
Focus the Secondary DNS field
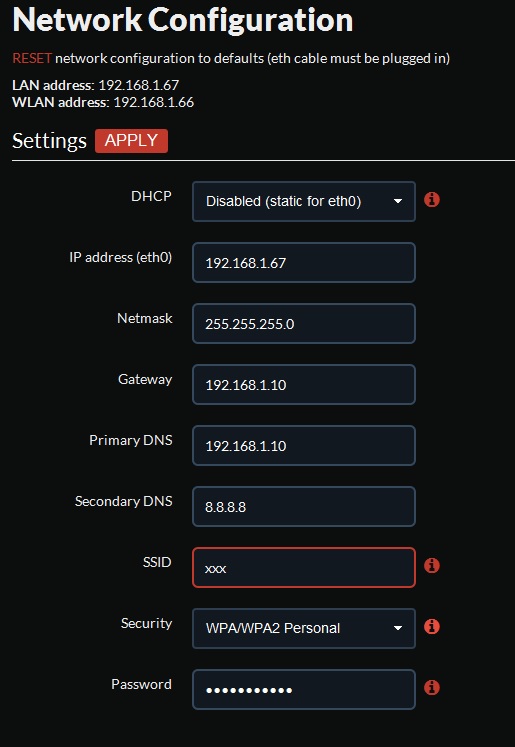(x=304, y=506)
